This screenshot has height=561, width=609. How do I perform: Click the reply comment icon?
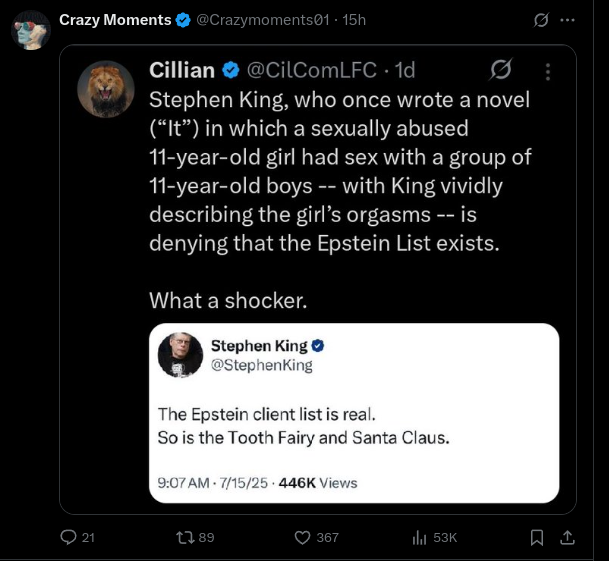(69, 538)
